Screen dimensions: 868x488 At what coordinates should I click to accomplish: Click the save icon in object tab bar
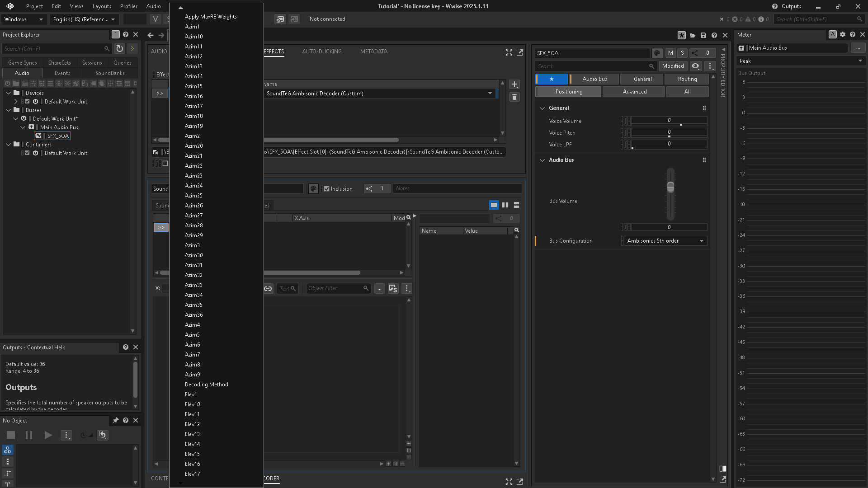(x=703, y=35)
